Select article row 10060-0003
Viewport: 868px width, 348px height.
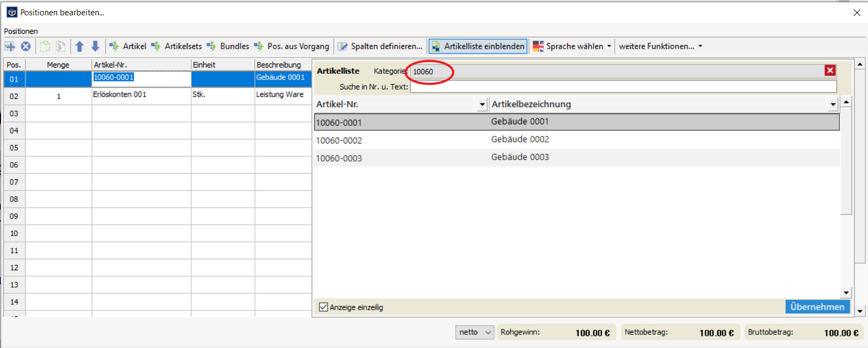point(577,157)
